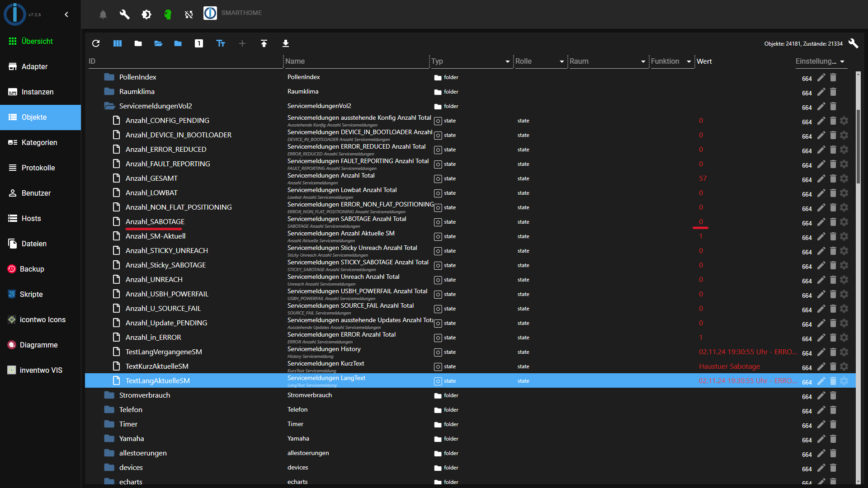Go to the Übersicht menu item
Viewport: 868px width, 488px height.
[x=41, y=41]
